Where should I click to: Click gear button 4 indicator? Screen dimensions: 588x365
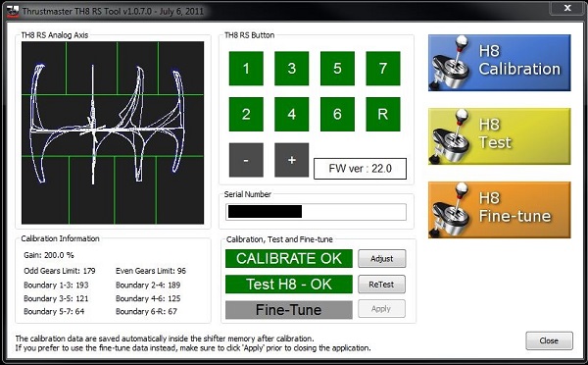click(x=292, y=114)
